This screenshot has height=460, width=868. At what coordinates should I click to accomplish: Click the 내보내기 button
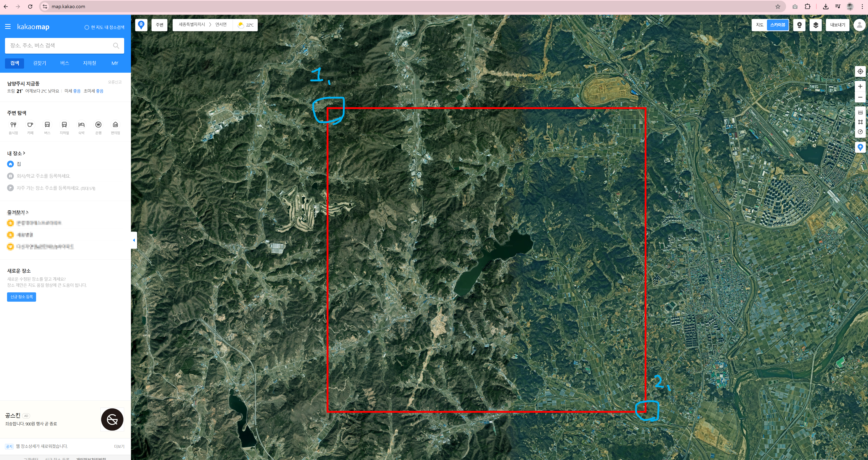tap(837, 25)
